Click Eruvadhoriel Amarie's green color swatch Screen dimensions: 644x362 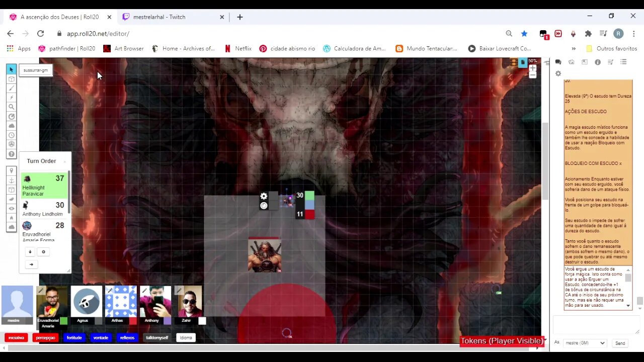point(63,321)
